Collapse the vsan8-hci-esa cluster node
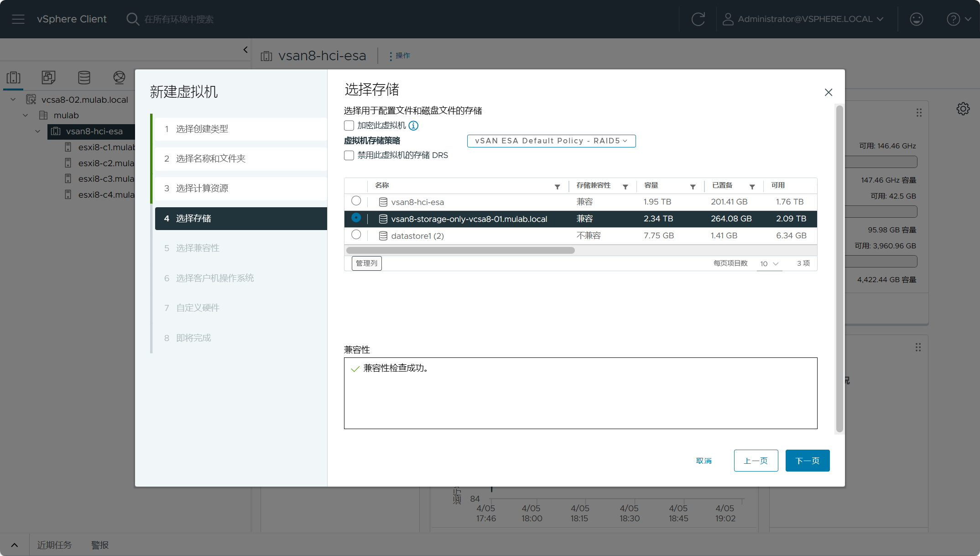Viewport: 980px width, 556px height. (37, 131)
